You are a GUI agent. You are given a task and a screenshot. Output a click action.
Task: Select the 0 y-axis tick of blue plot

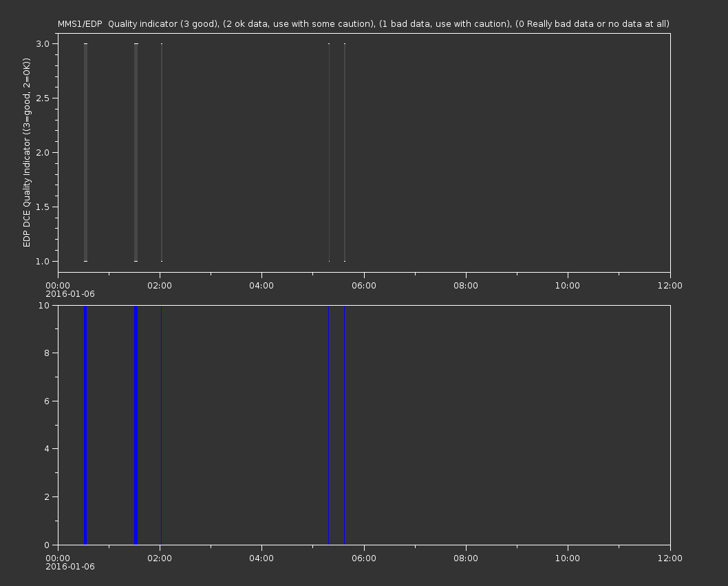[x=47, y=545]
